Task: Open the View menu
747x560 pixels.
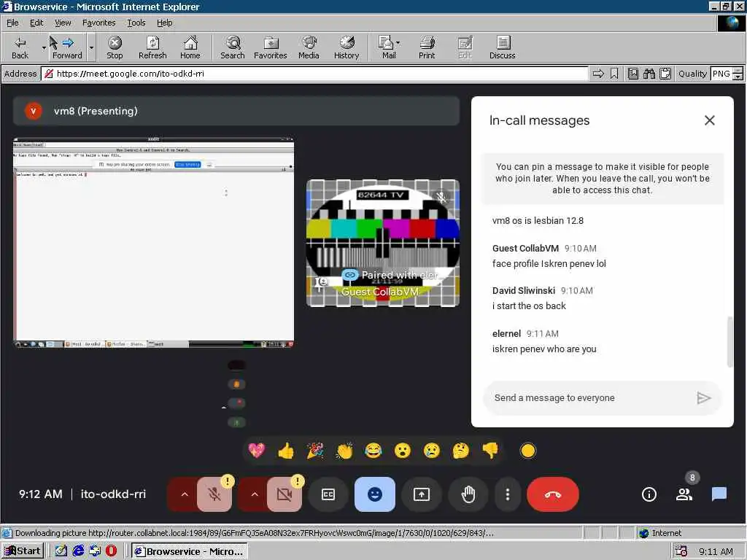Action: pos(63,23)
